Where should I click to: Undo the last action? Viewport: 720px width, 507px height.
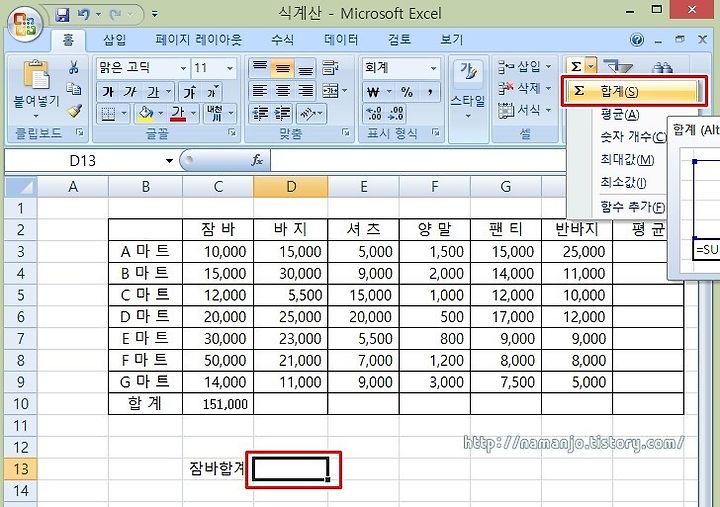tap(84, 15)
